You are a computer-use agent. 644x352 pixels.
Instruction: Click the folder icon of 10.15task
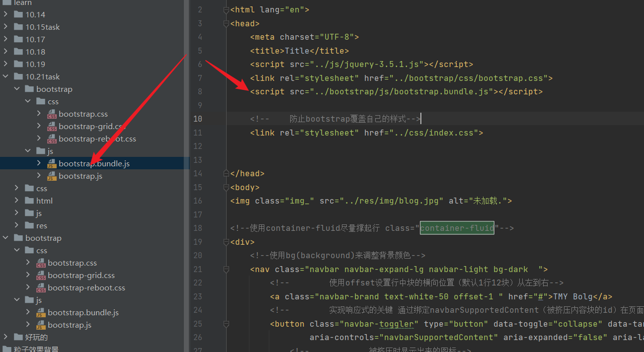click(x=18, y=27)
